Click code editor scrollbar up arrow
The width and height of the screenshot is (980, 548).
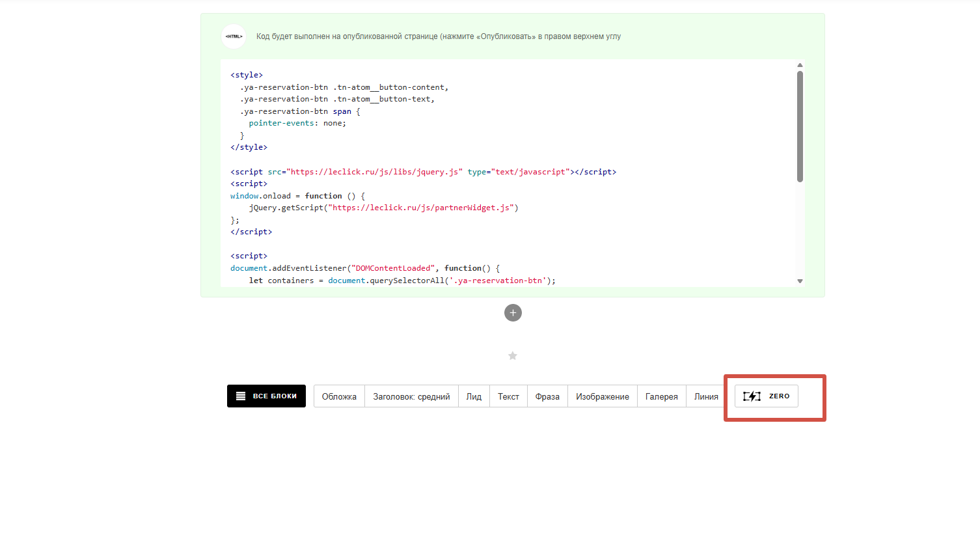click(800, 65)
